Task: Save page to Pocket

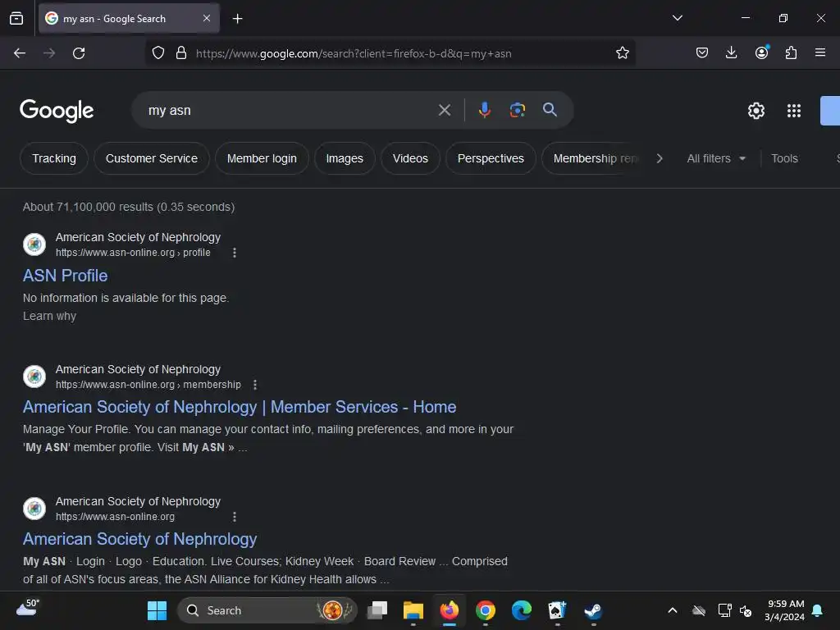Action: (702, 52)
